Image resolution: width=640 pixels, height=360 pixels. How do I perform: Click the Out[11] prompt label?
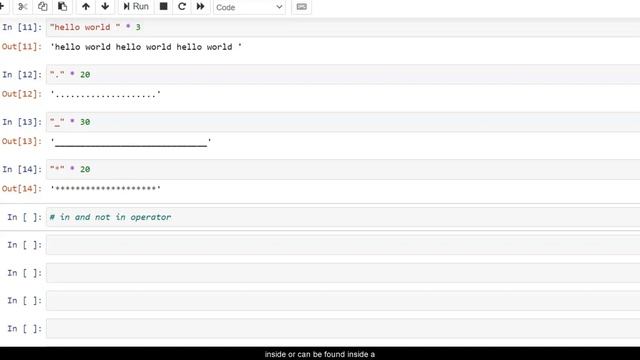[x=22, y=47]
